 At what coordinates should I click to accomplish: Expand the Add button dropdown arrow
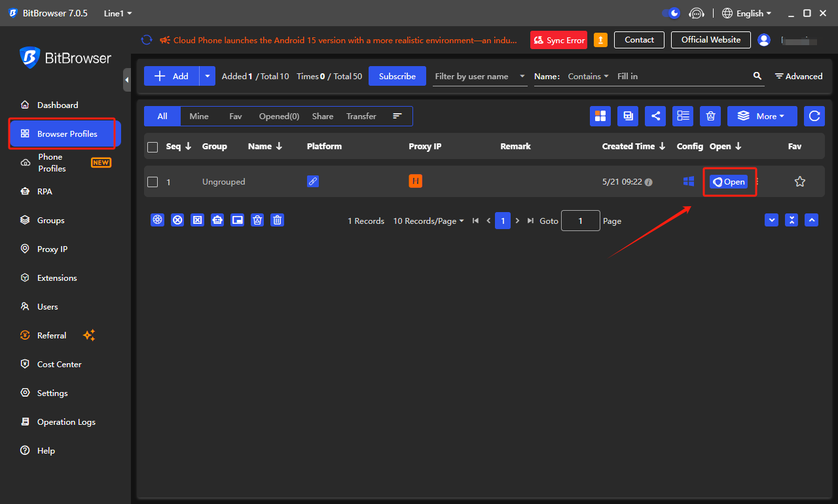coord(208,76)
